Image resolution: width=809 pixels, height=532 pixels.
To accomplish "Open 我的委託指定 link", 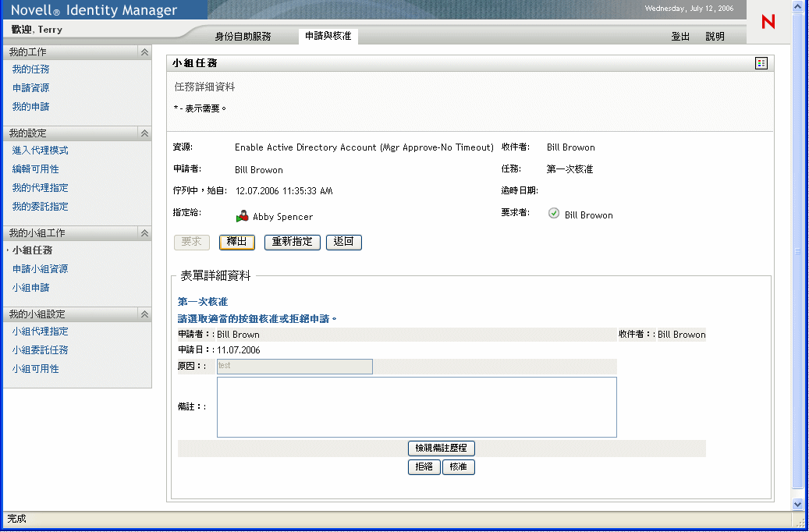I will [41, 207].
